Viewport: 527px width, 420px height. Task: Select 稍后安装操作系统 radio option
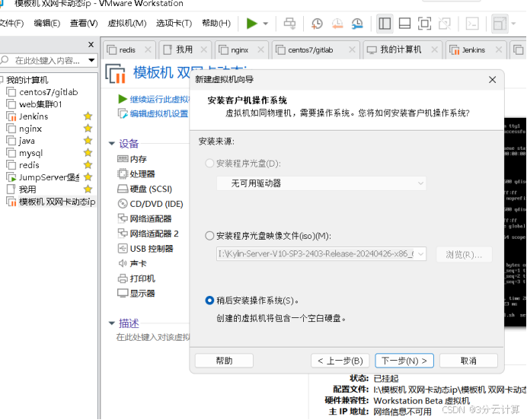tap(210, 301)
